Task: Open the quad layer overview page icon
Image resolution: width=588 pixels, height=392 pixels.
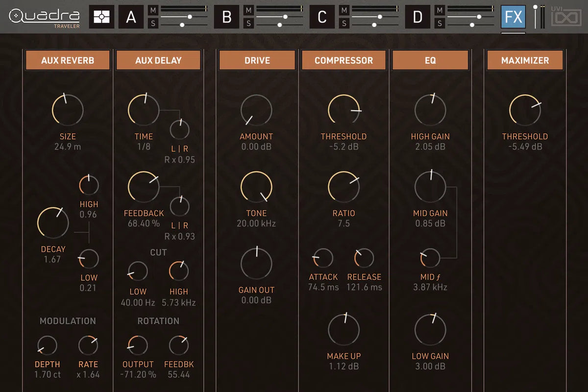Action: [101, 17]
